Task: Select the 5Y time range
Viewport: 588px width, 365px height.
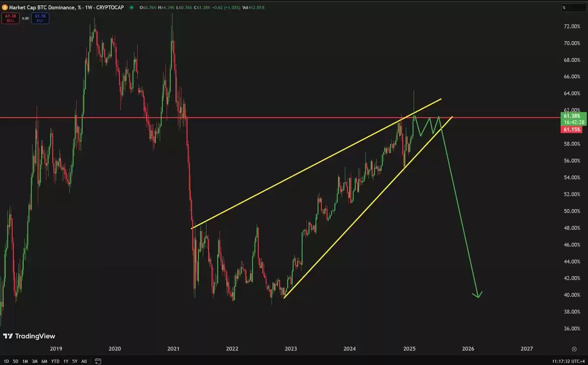Action: 74,361
